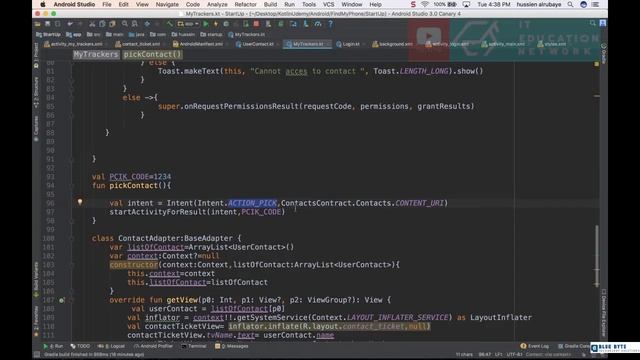Open the Refactor menu
This screenshot has height=360, width=640.
click(245, 4)
